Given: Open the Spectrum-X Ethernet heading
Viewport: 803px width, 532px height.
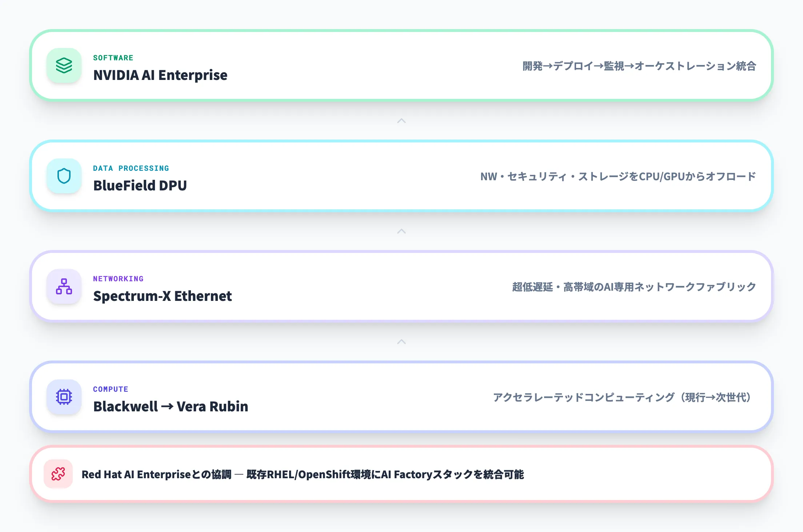Looking at the screenshot, I should click(162, 296).
